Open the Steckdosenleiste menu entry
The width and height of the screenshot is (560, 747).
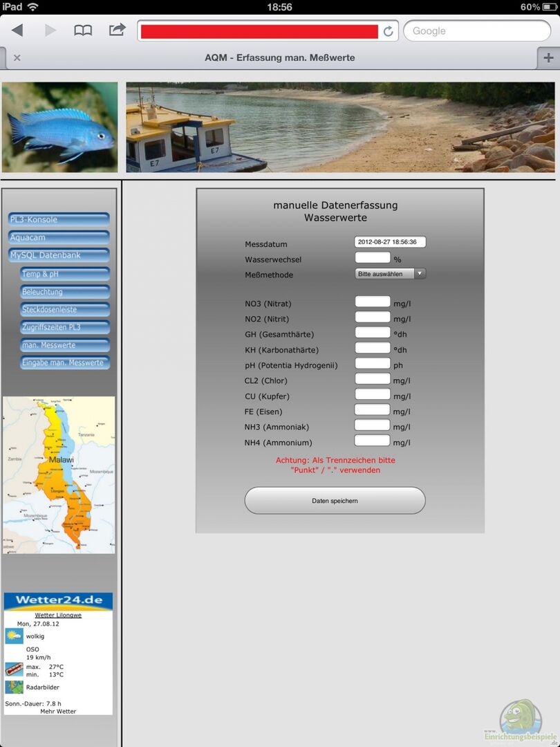click(65, 309)
